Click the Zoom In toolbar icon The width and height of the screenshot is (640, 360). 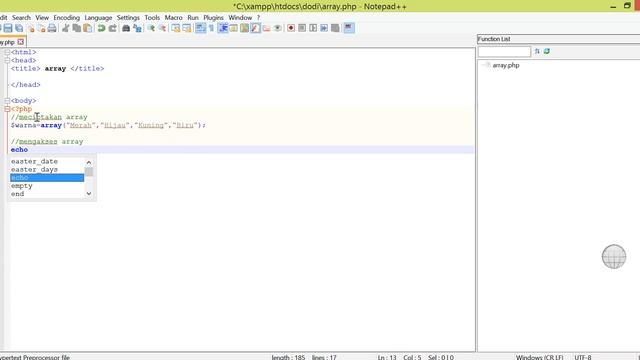151,28
